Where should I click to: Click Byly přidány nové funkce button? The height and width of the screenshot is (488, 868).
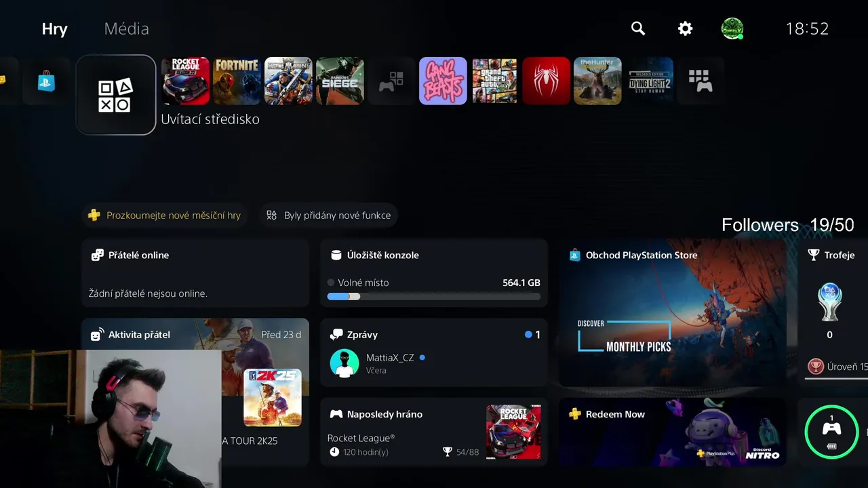click(x=329, y=216)
